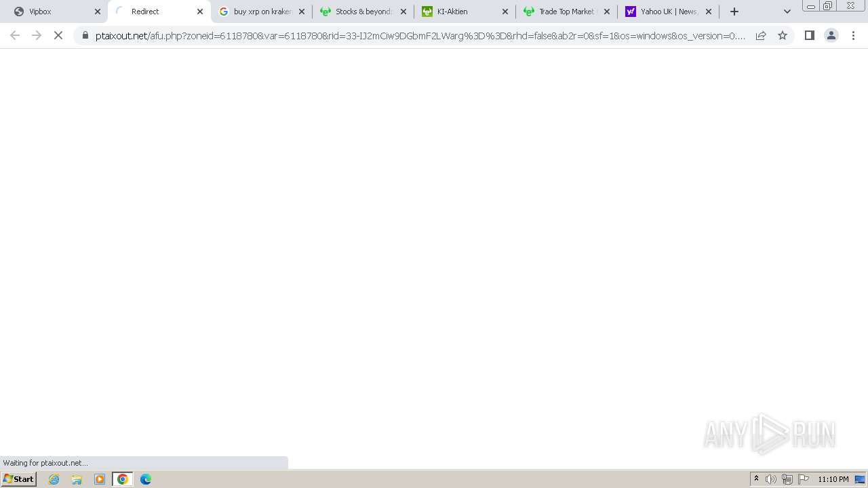Open the Windows Start menu
868x488 pixels.
[19, 479]
